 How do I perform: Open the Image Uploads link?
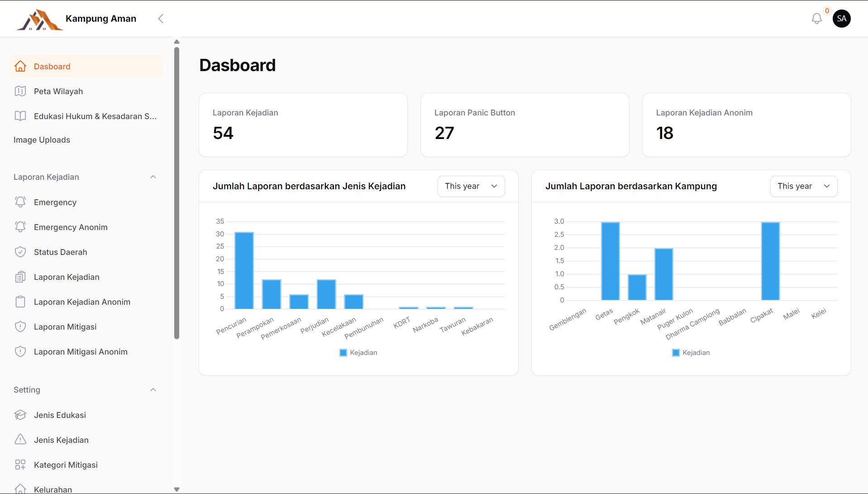click(42, 140)
